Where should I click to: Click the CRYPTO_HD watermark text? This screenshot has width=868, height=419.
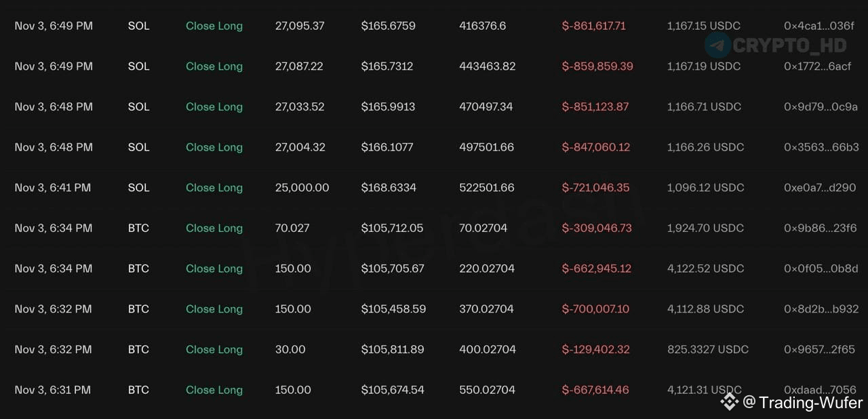790,45
